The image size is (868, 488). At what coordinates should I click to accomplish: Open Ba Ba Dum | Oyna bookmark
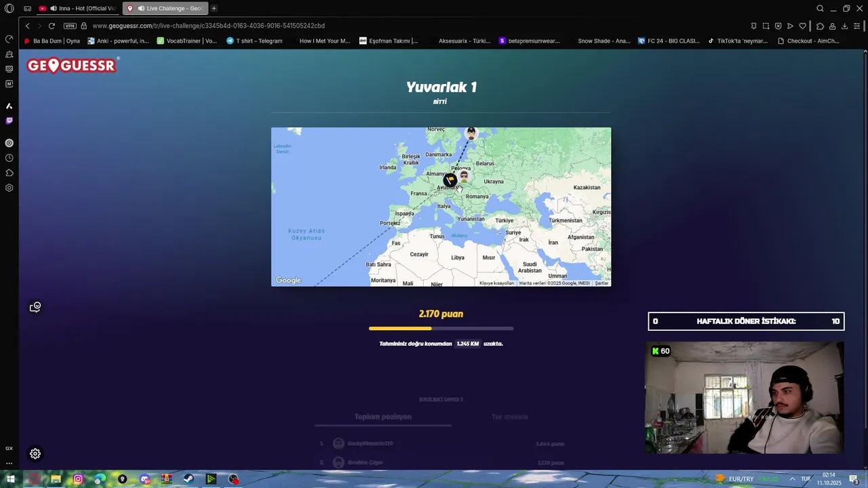[x=52, y=41]
